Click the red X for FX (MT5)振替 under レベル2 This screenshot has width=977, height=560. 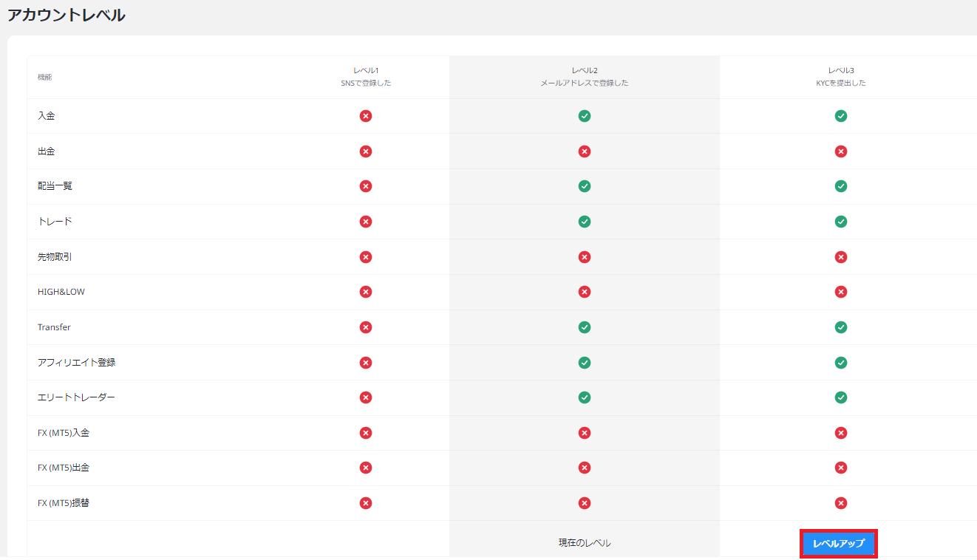pyautogui.click(x=585, y=503)
